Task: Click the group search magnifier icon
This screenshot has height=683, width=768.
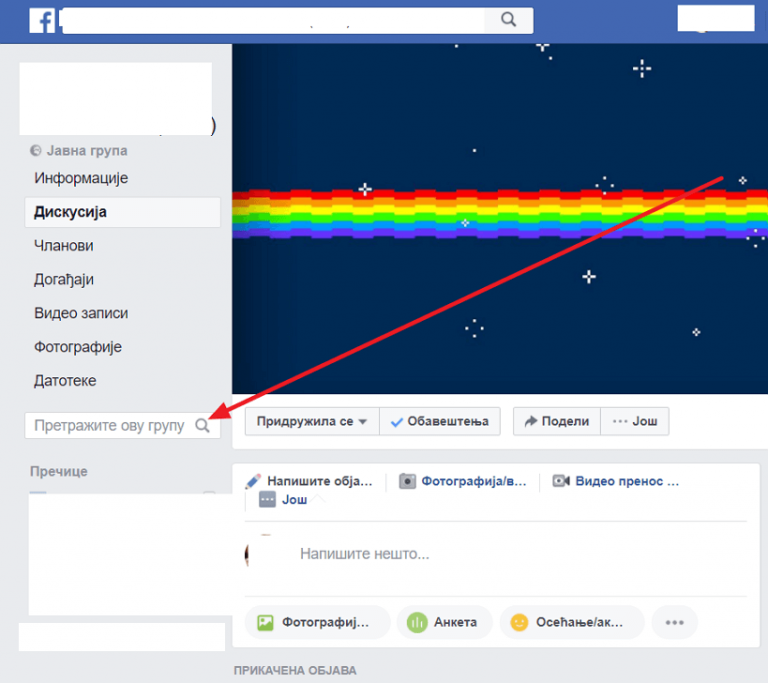Action: (x=202, y=425)
